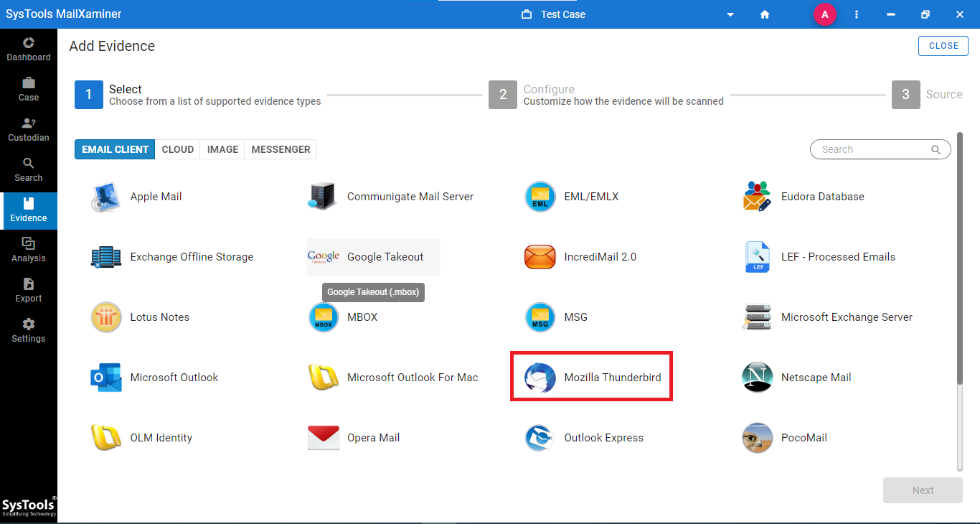Click the Microsoft Outlook For Mac label

[x=413, y=378]
